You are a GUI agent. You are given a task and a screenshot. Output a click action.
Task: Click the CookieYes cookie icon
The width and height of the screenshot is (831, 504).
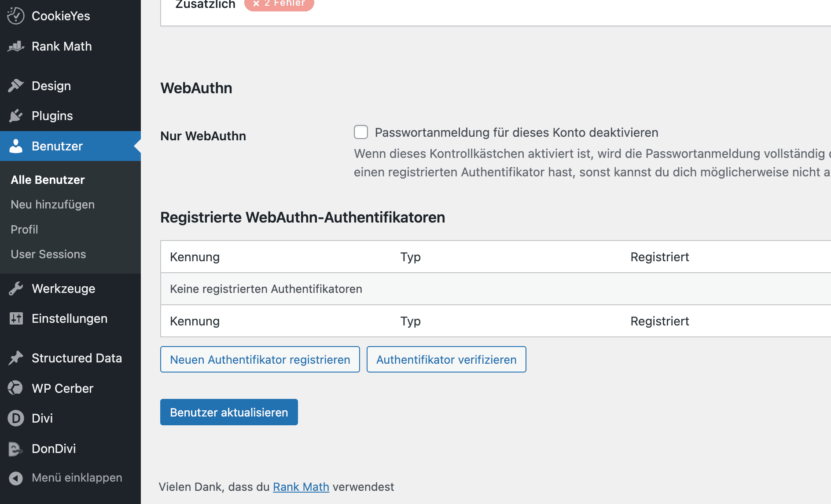tap(16, 16)
